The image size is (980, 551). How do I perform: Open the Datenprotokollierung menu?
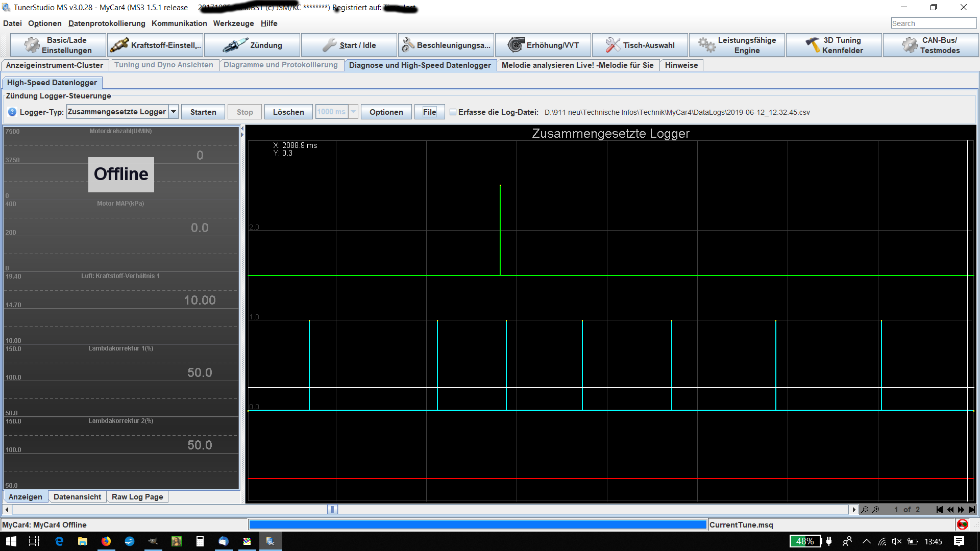pos(107,23)
